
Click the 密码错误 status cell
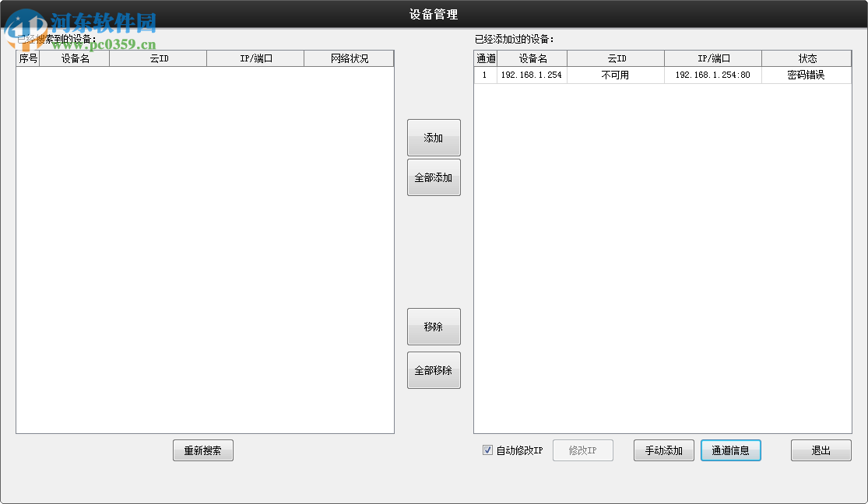click(x=806, y=75)
